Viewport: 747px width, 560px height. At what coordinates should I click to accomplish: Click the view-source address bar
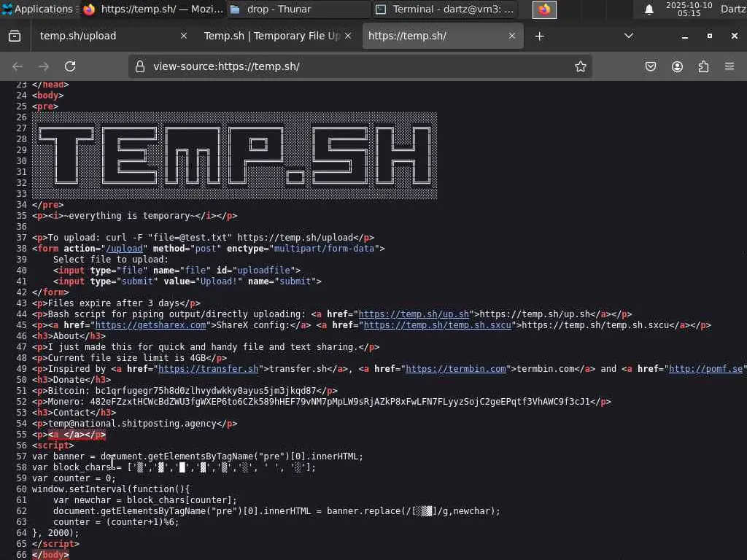pos(360,66)
